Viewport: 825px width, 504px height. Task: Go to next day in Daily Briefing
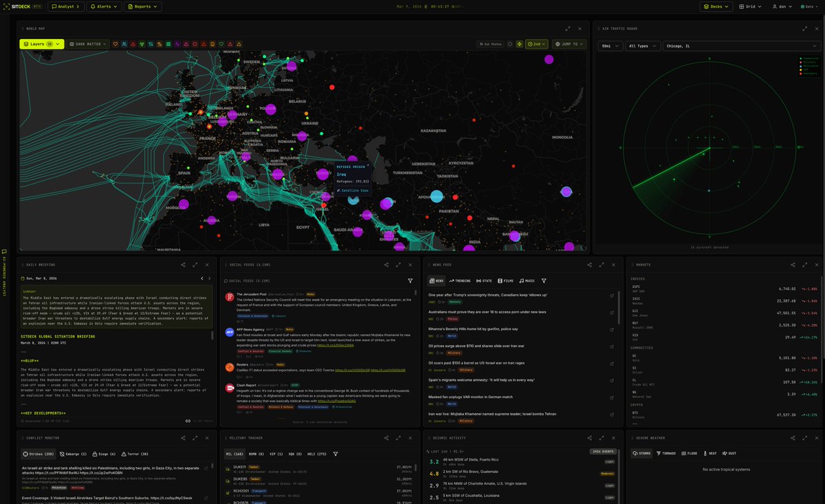click(210, 278)
